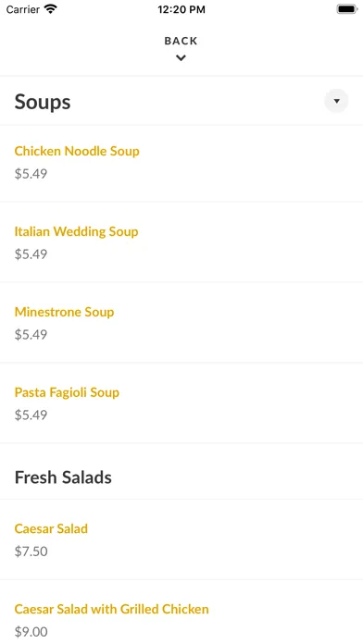363x644 pixels.
Task: Click the $5.49 price under Chicken Noodle Soup
Action: [x=31, y=174]
